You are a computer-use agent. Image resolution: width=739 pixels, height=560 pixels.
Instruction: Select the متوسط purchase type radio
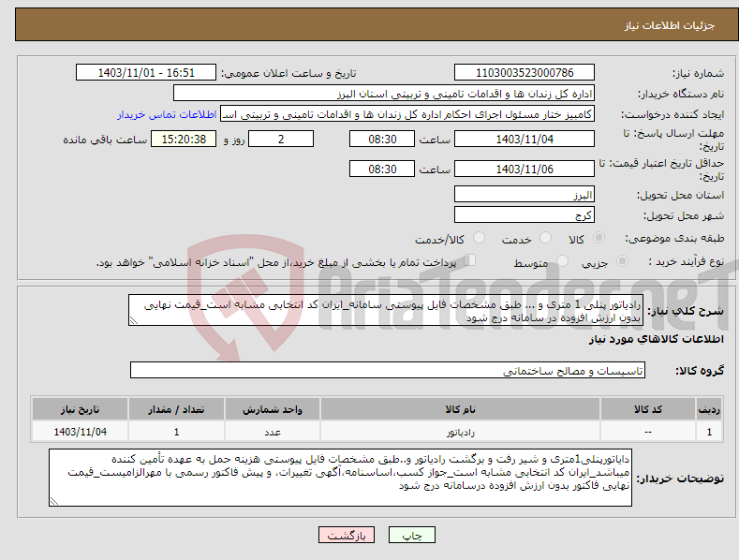pos(562,260)
